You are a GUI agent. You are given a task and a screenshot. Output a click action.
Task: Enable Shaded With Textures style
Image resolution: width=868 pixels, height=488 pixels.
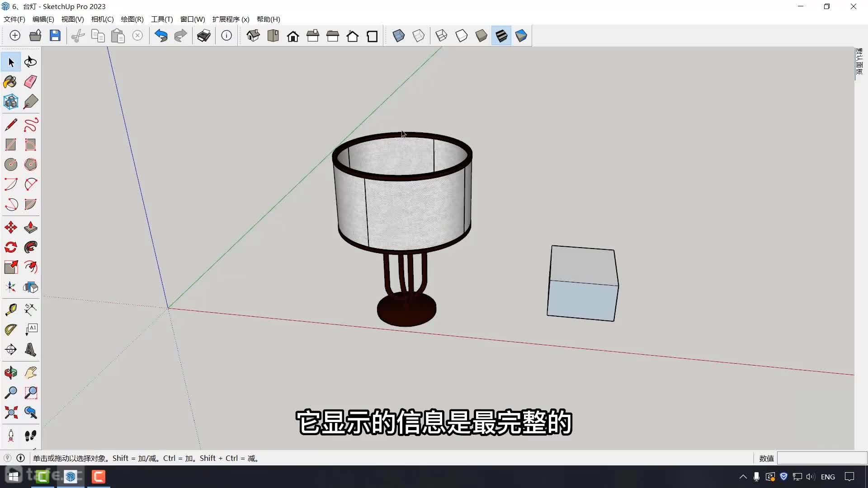(x=501, y=36)
